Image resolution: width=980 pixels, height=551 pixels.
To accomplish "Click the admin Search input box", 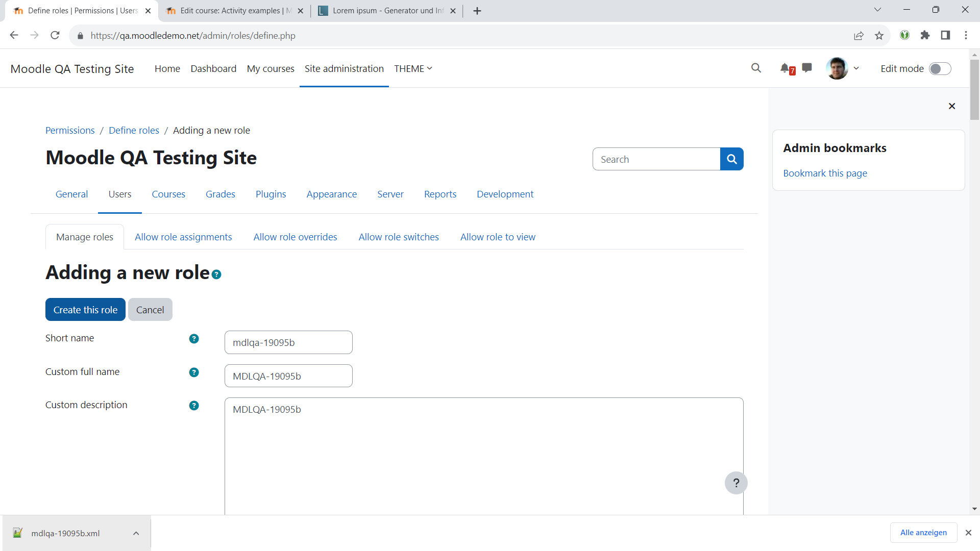I will (656, 159).
